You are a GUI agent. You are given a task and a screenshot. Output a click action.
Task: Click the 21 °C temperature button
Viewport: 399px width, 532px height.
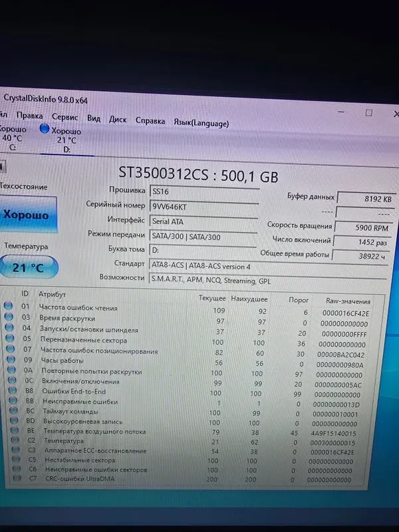pyautogui.click(x=29, y=268)
